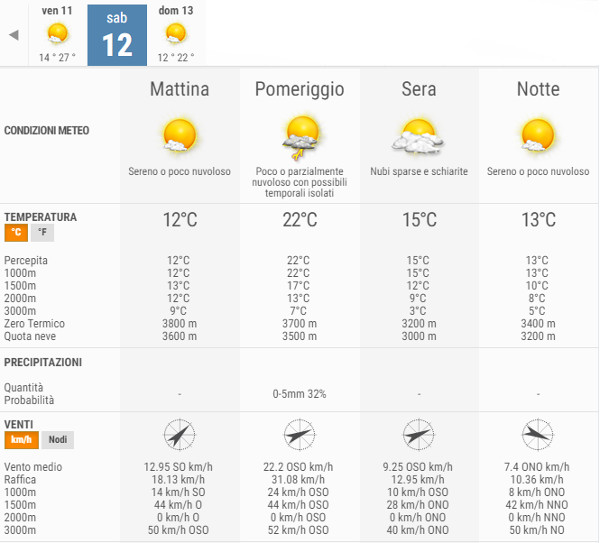Click the Pomeriggio thunderstorm weather icon

click(x=301, y=137)
